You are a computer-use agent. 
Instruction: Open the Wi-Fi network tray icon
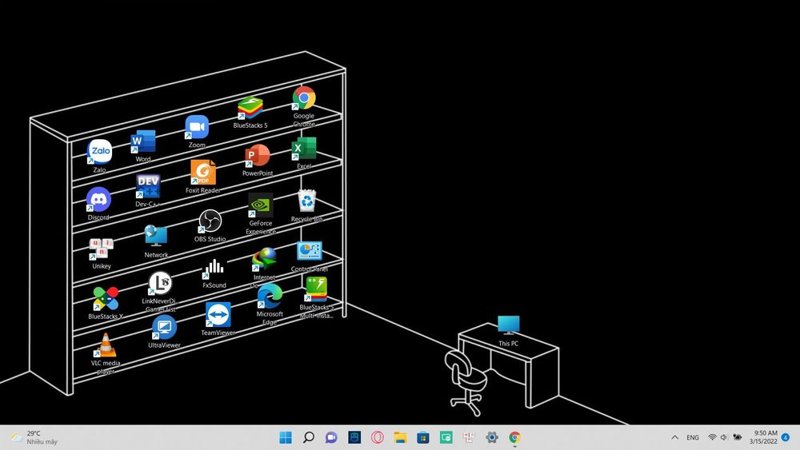712,437
